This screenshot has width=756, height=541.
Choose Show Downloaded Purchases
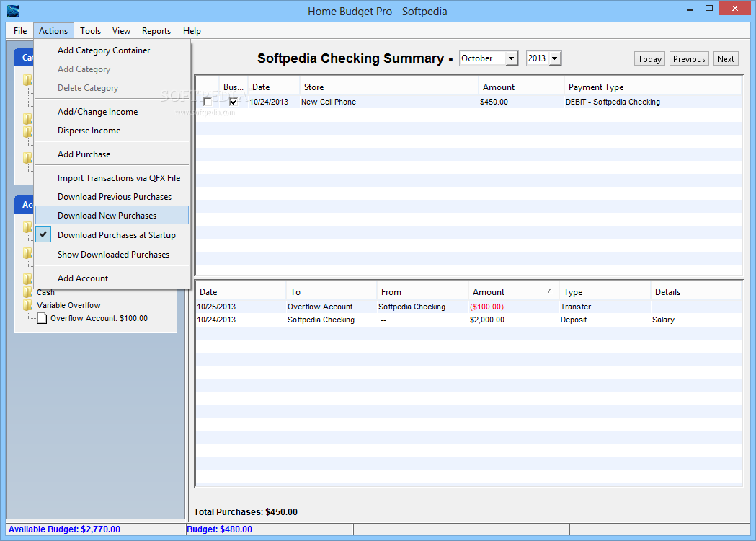(x=112, y=255)
